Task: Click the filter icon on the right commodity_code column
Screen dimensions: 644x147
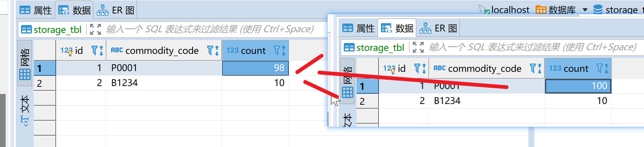Action: [533, 68]
